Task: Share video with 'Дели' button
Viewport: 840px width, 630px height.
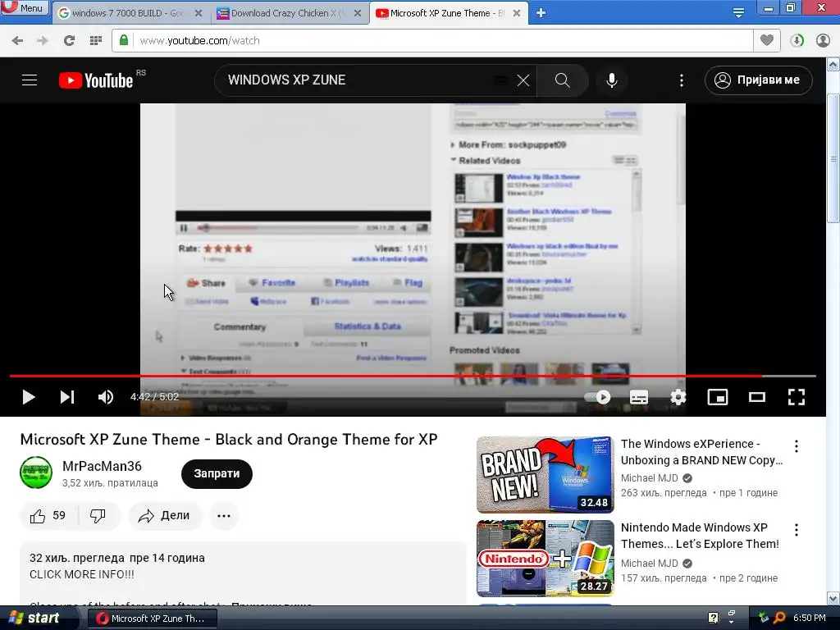Action: click(x=164, y=516)
